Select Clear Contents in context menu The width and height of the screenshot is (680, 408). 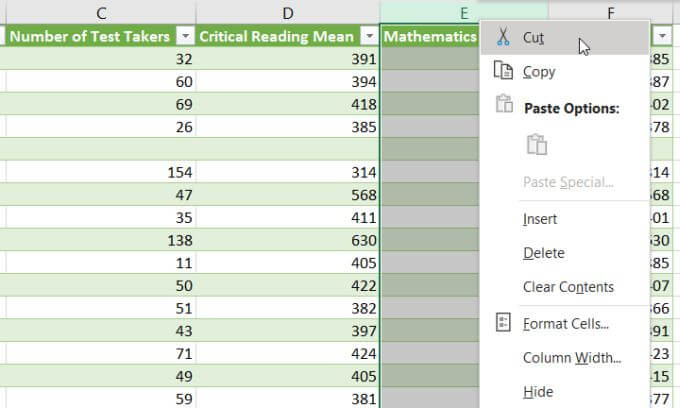pyautogui.click(x=568, y=287)
